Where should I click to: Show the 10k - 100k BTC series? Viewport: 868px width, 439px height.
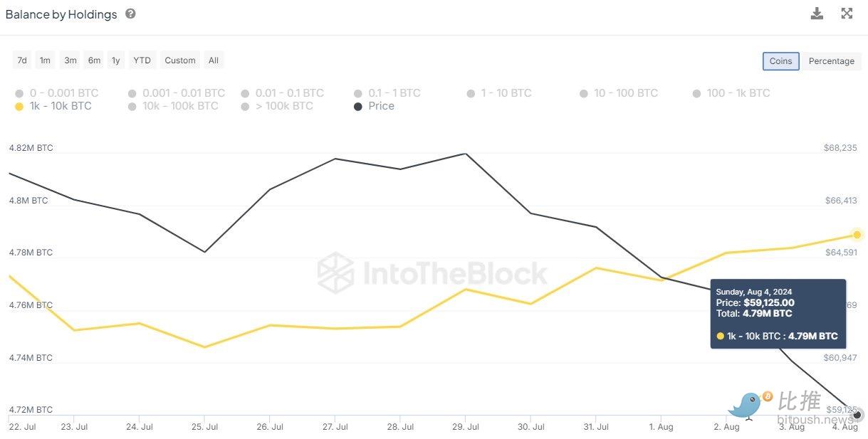173,106
